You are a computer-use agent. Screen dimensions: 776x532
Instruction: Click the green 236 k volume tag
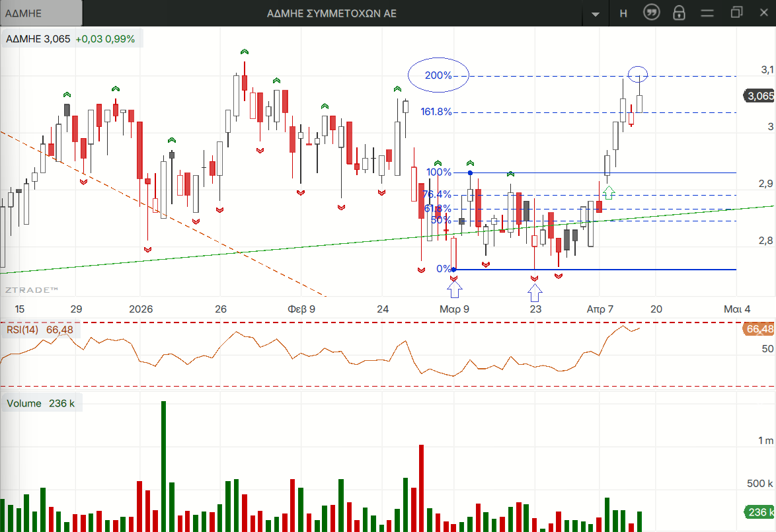point(759,512)
